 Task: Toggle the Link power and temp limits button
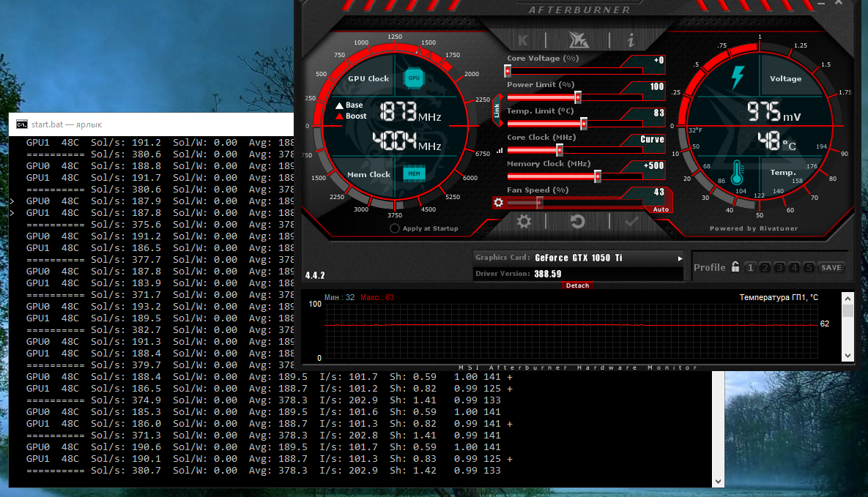tap(497, 111)
